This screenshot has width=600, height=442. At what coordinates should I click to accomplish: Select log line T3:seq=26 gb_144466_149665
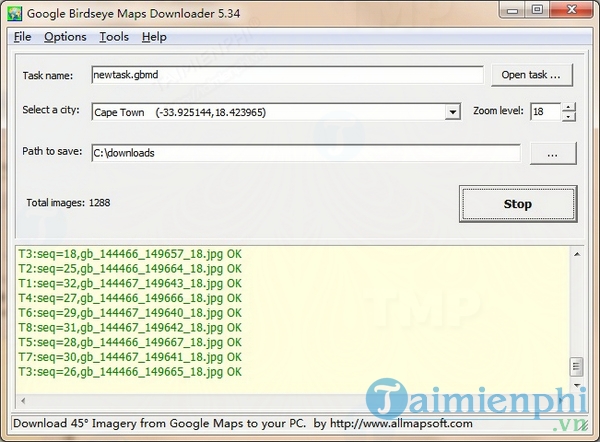(130, 372)
